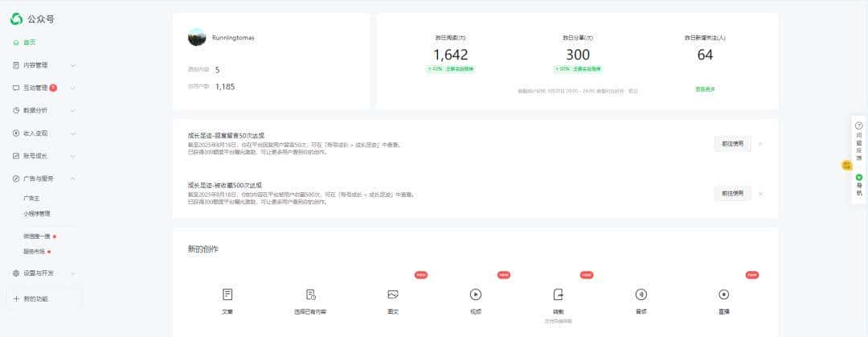The image size is (868, 337).
Task: Open 问题反馈 help icon on right edge
Action: click(858, 126)
